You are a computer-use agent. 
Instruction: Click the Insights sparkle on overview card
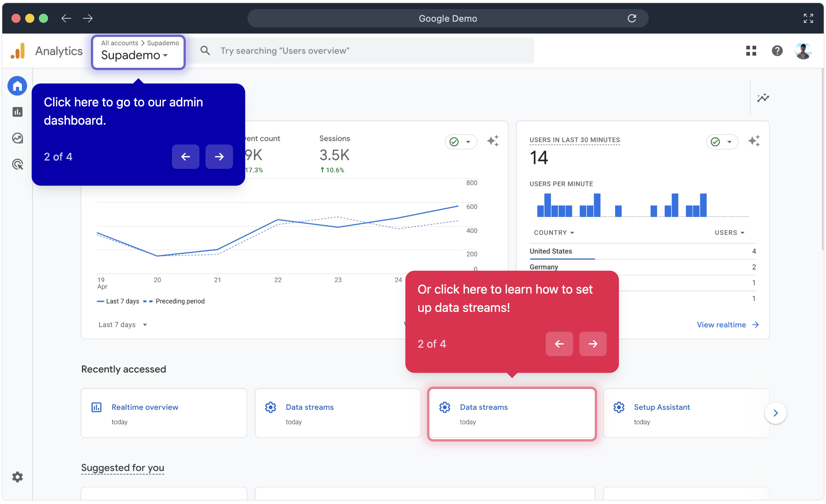[492, 141]
